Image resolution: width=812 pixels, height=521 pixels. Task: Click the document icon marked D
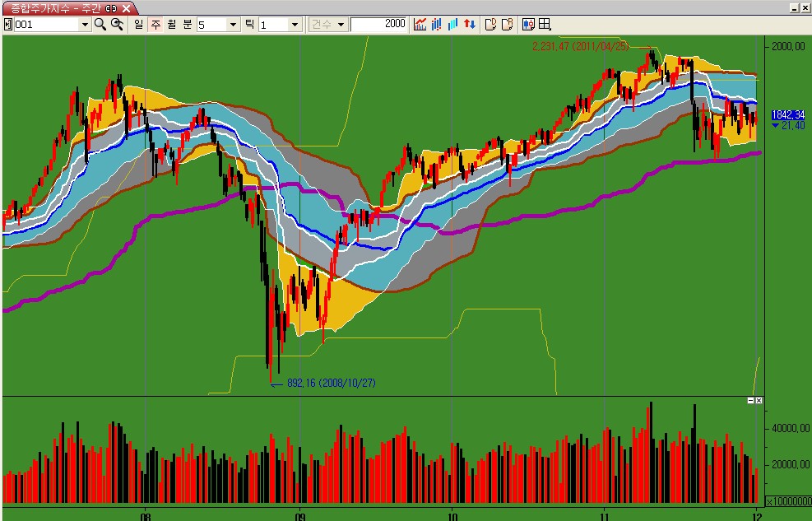coord(491,24)
